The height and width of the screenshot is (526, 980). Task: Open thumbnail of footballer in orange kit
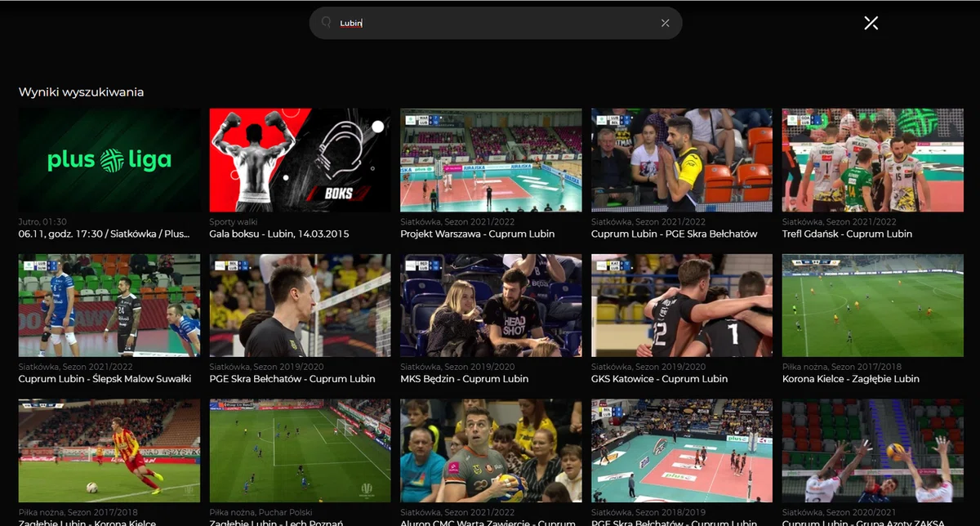point(109,451)
